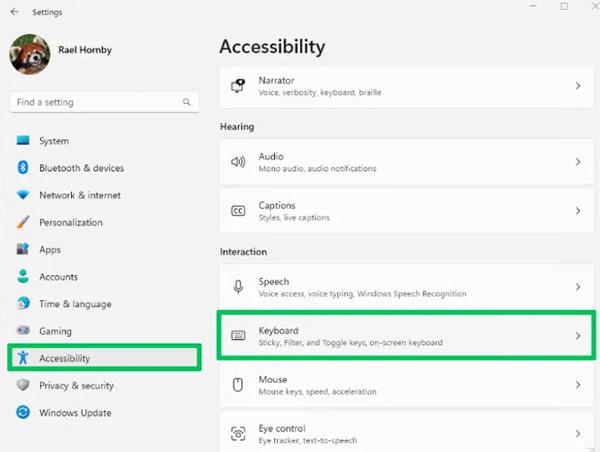Click the Keyboard icon in Interaction section

[x=238, y=336]
